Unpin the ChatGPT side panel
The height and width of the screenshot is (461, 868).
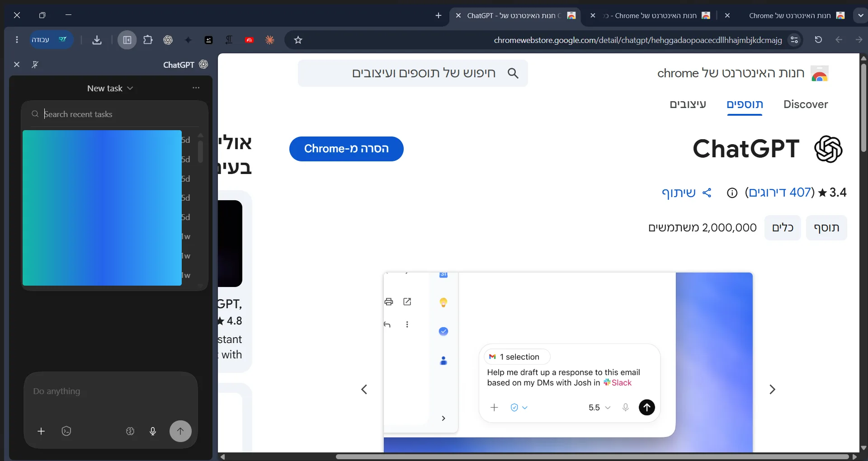[x=35, y=65]
